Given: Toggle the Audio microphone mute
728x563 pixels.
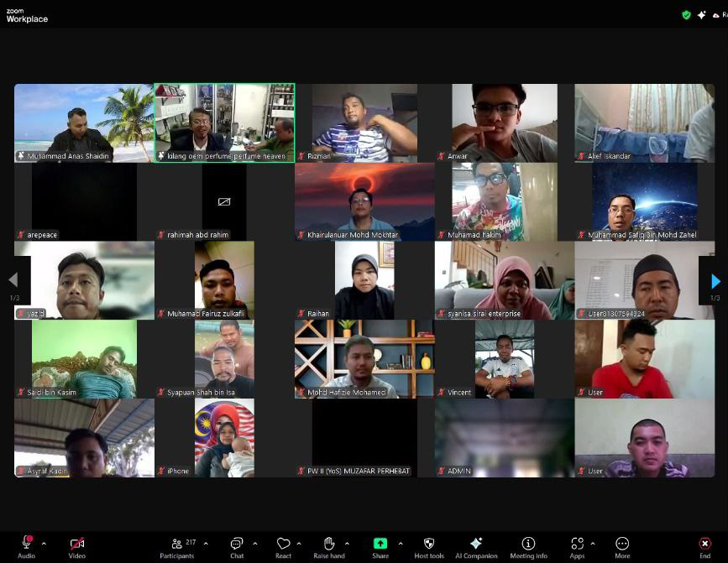Looking at the screenshot, I should click(x=27, y=545).
